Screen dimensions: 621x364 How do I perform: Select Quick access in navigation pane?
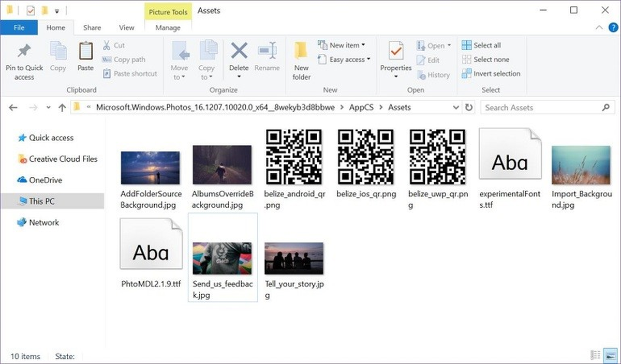coord(46,138)
